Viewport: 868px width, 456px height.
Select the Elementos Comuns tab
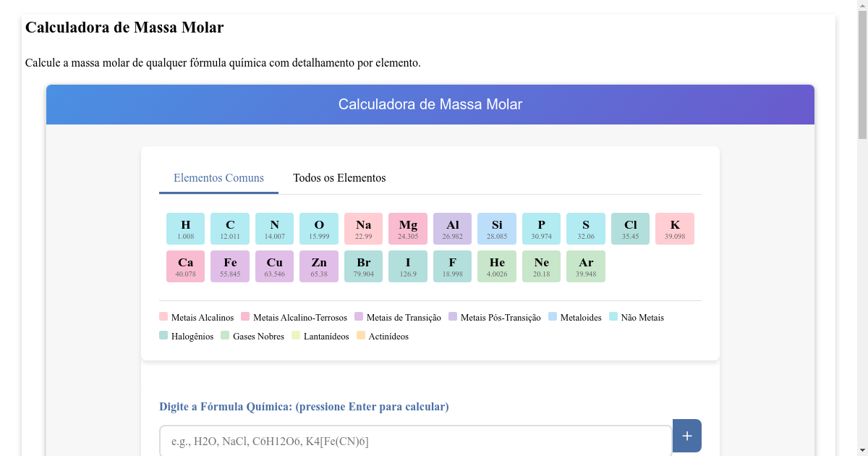[218, 177]
